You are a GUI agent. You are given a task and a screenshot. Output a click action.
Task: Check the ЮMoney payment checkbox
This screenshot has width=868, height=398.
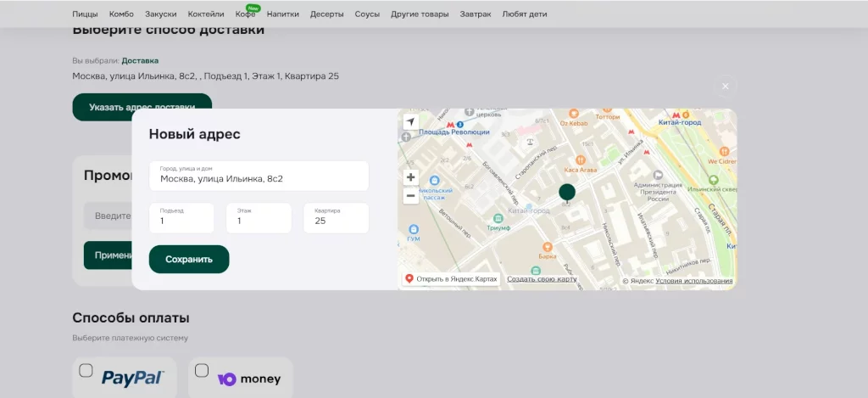tap(202, 370)
